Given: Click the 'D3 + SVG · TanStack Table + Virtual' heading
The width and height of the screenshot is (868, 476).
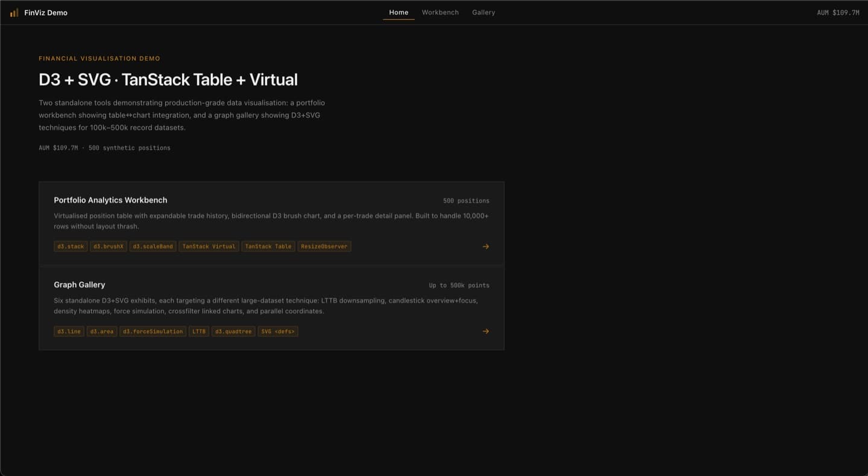Looking at the screenshot, I should click(x=168, y=80).
